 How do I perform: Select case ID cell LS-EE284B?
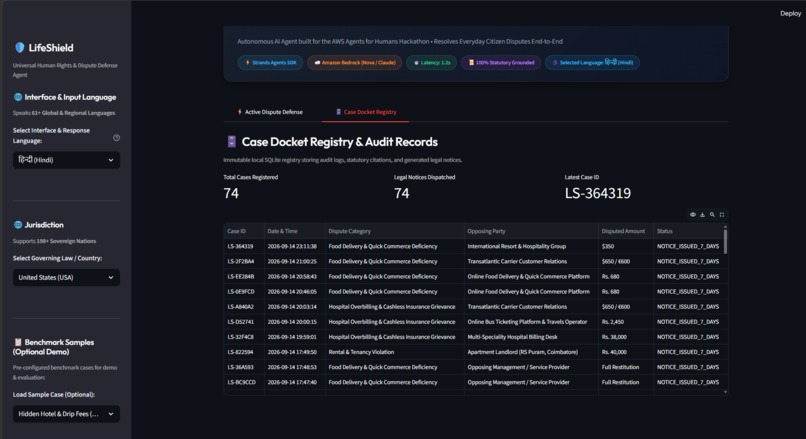point(244,277)
